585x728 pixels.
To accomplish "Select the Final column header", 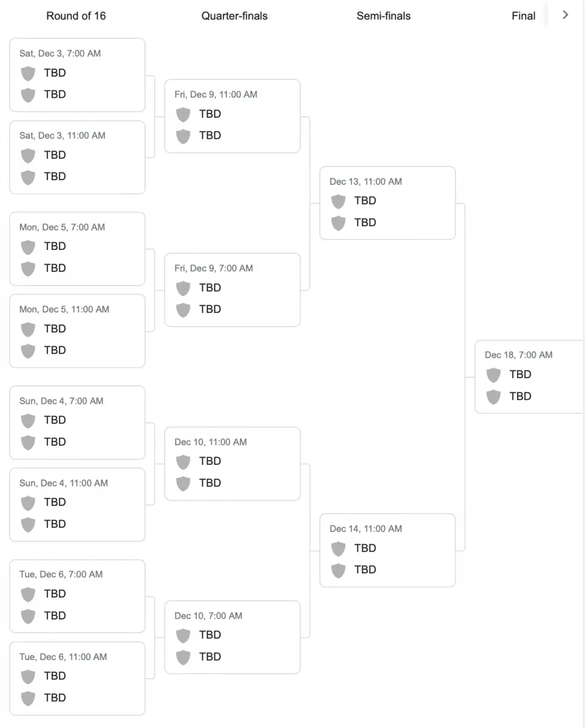I will pyautogui.click(x=523, y=16).
